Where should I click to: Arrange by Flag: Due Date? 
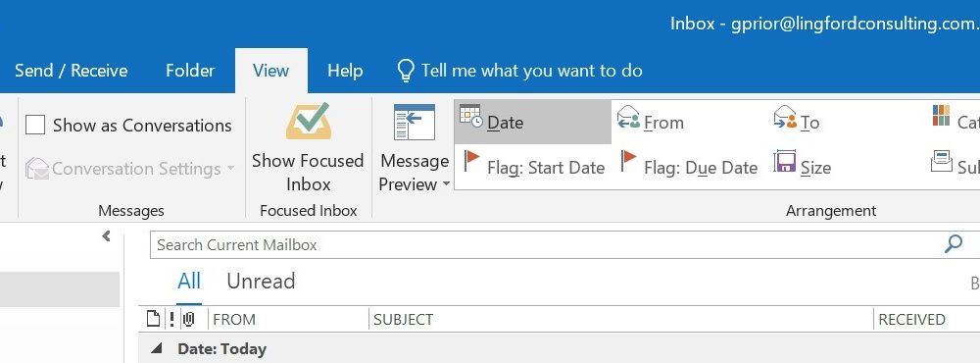[689, 164]
